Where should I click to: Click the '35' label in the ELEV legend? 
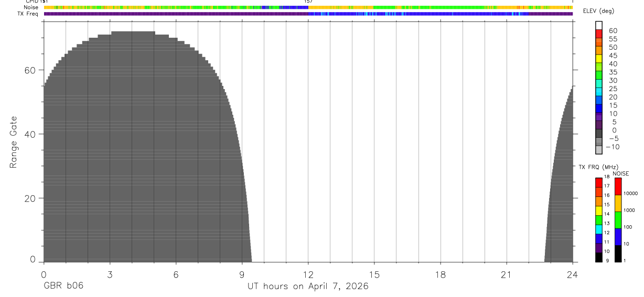click(x=613, y=72)
